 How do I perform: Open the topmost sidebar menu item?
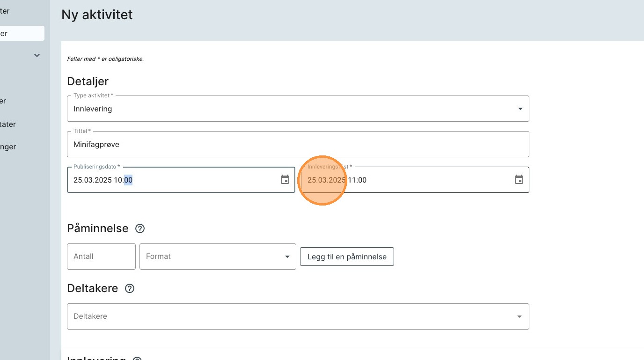tap(5, 11)
